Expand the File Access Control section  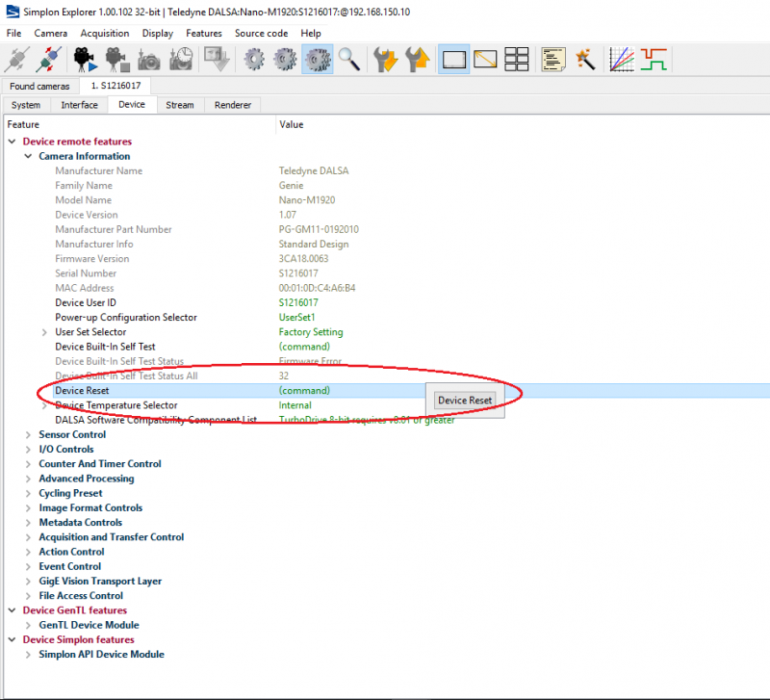click(x=28, y=596)
